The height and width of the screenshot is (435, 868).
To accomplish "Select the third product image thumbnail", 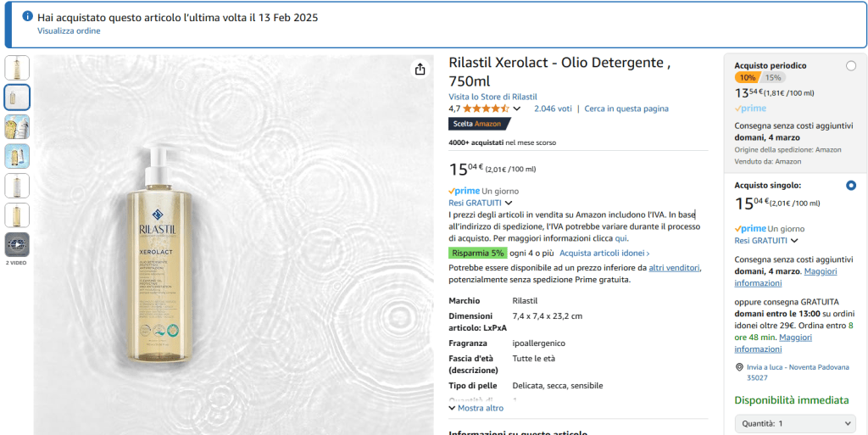I will (17, 127).
